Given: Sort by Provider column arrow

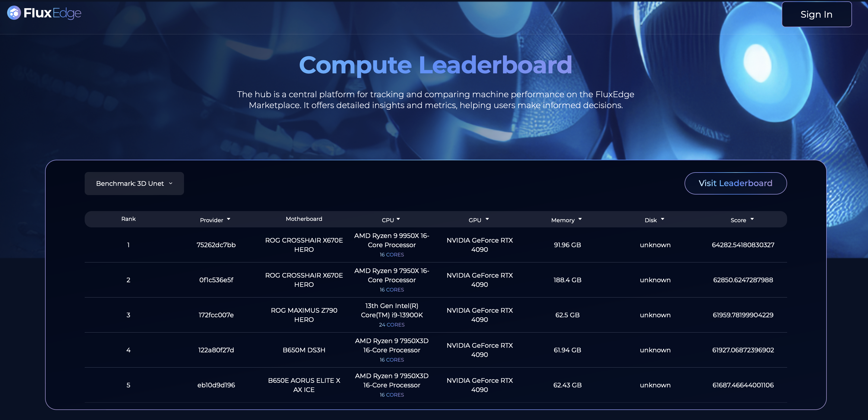Looking at the screenshot, I should [229, 219].
